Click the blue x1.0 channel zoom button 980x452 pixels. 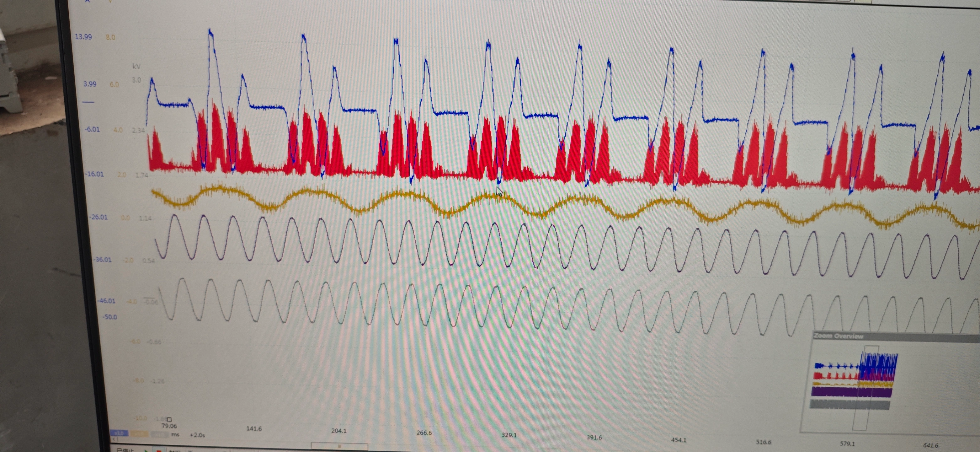tap(120, 433)
